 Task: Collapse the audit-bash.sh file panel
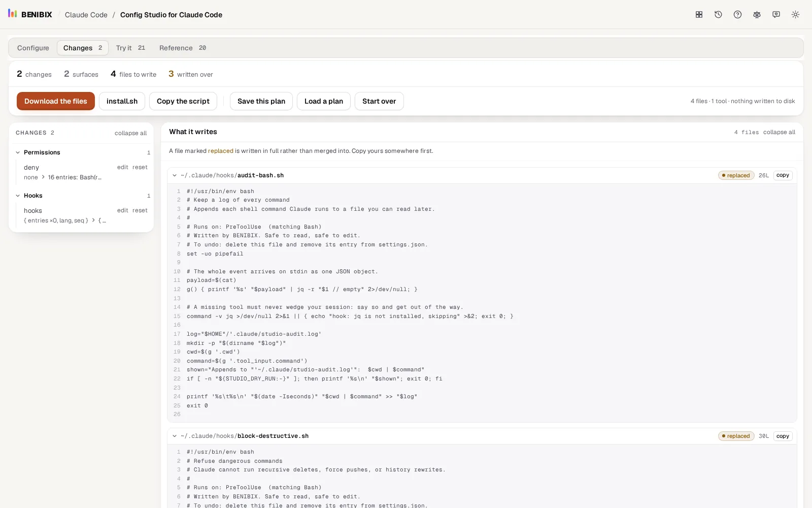175,175
